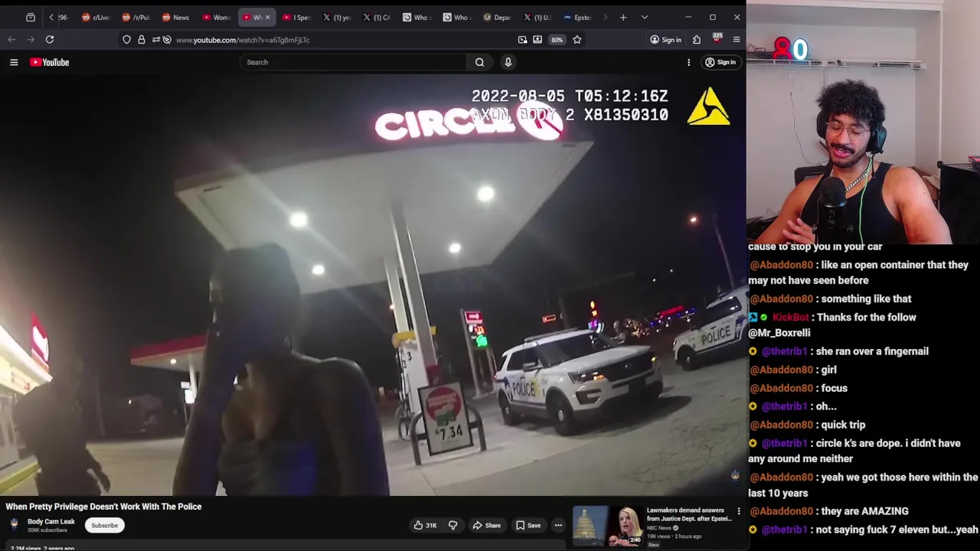Save the video to a playlist
The width and height of the screenshot is (980, 551).
(x=528, y=525)
